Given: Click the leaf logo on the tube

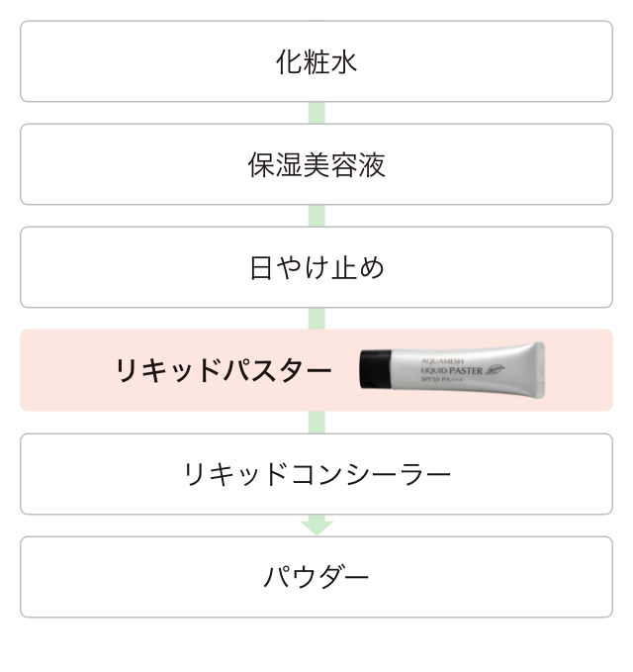Looking at the screenshot, I should 495,369.
